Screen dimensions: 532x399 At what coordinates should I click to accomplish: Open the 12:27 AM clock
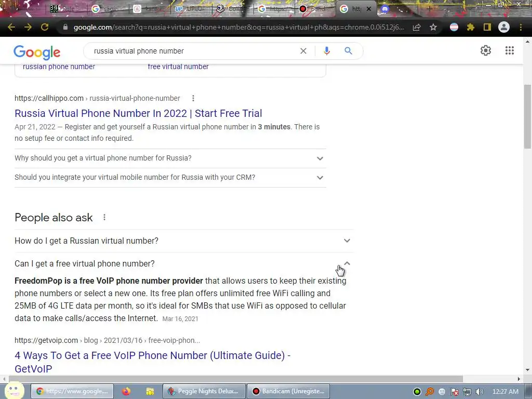[505, 392]
